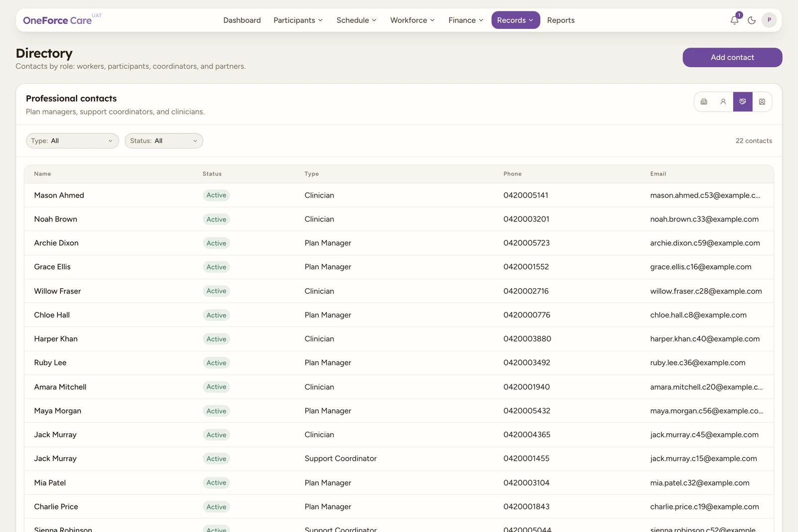Select the Noah Brown name cell
The width and height of the screenshot is (798, 532).
(x=55, y=219)
